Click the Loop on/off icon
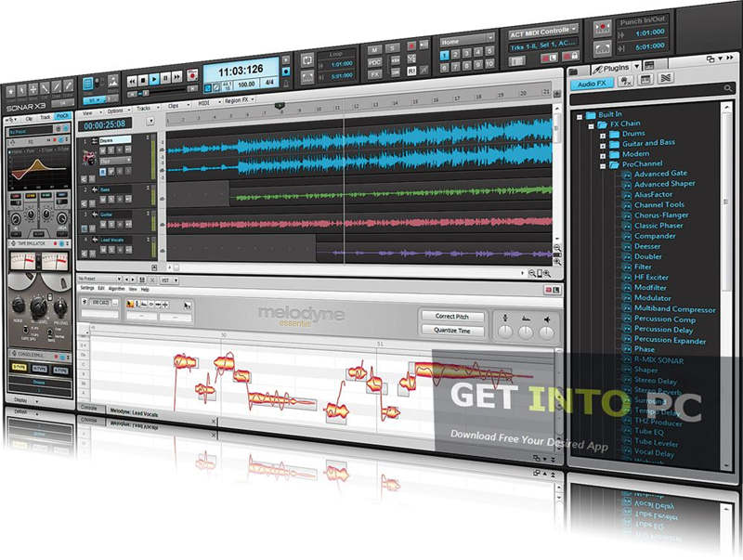 click(x=307, y=60)
